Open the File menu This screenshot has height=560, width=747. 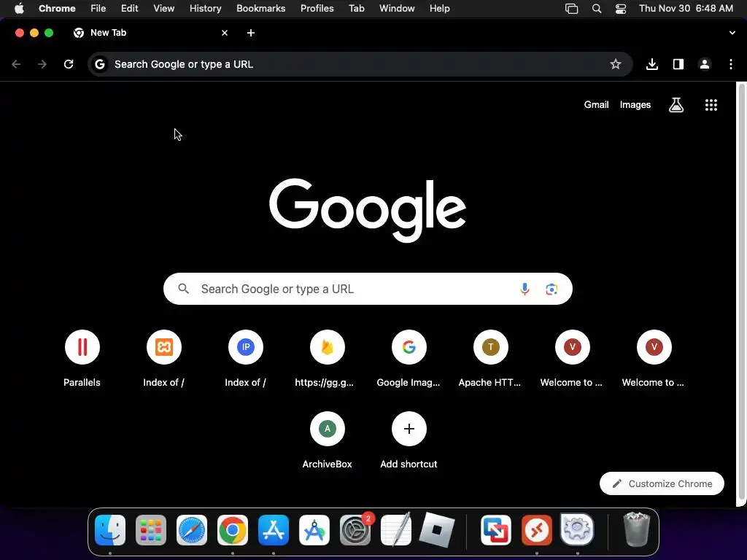coord(98,9)
